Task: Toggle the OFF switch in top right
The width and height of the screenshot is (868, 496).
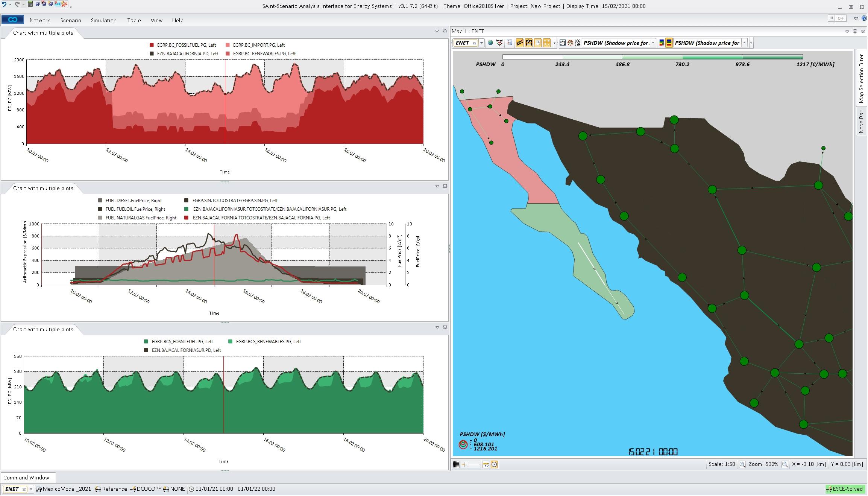Action: [x=837, y=18]
